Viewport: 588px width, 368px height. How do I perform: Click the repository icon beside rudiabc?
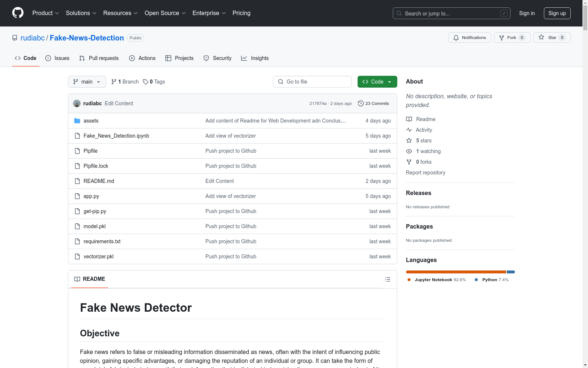15,38
